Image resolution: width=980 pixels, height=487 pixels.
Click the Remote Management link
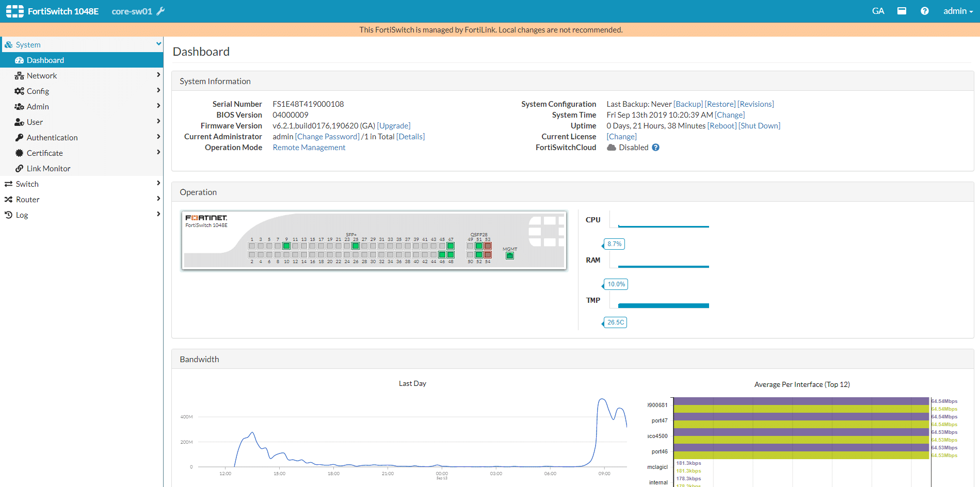pyautogui.click(x=309, y=148)
